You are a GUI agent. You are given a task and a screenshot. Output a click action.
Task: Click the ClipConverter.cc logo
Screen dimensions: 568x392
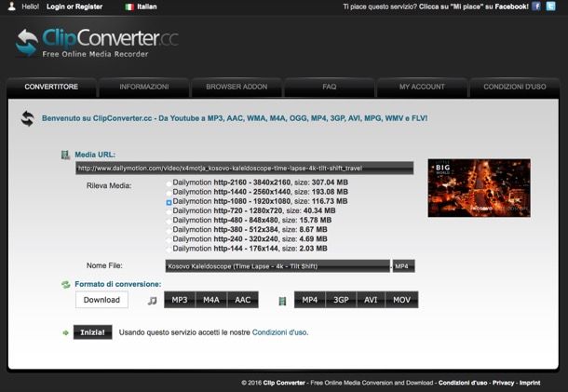coord(97,43)
